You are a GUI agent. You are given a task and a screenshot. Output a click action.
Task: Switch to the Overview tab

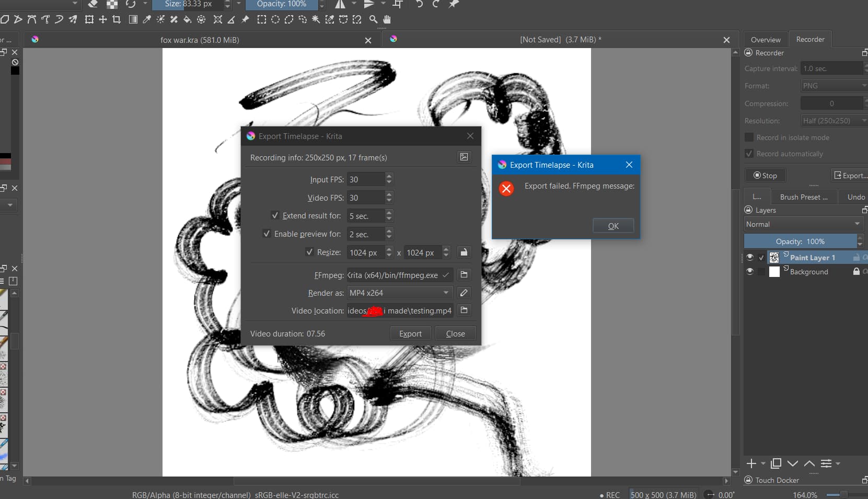766,40
